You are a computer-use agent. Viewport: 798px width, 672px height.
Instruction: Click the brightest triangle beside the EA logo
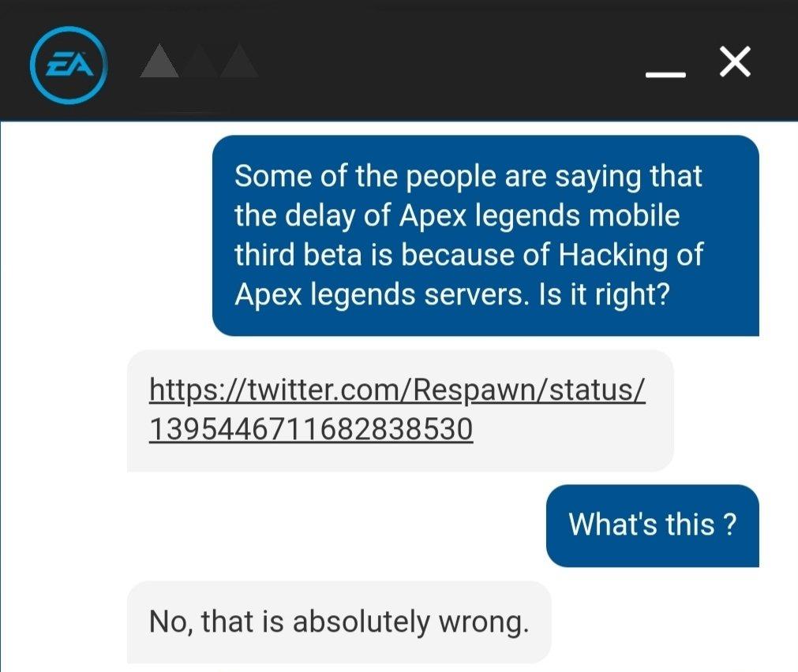tap(159, 61)
